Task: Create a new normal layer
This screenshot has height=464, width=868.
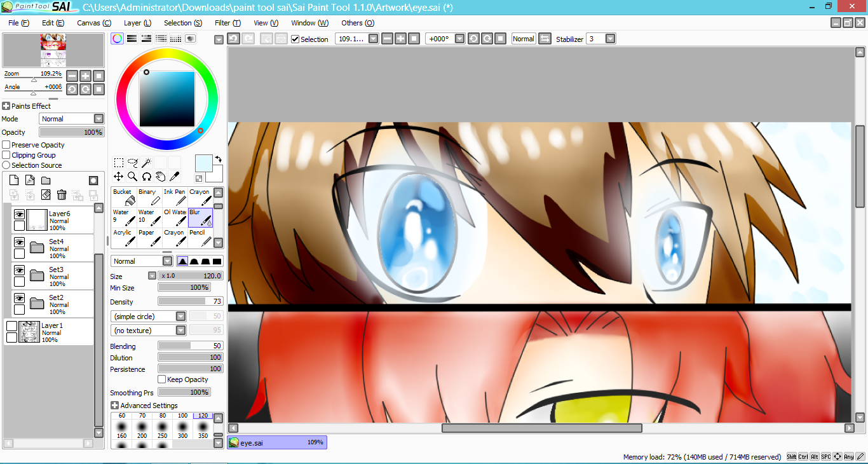Action: (x=14, y=181)
